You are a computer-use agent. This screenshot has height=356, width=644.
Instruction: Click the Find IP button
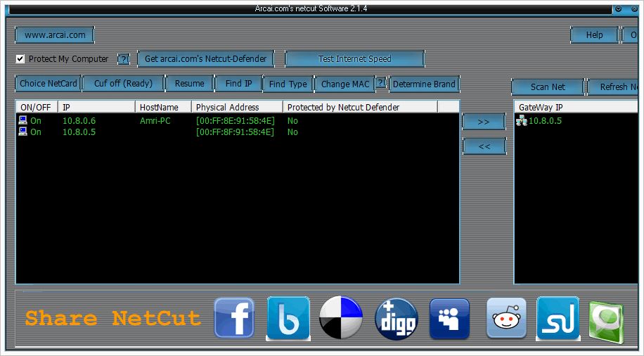coord(238,84)
